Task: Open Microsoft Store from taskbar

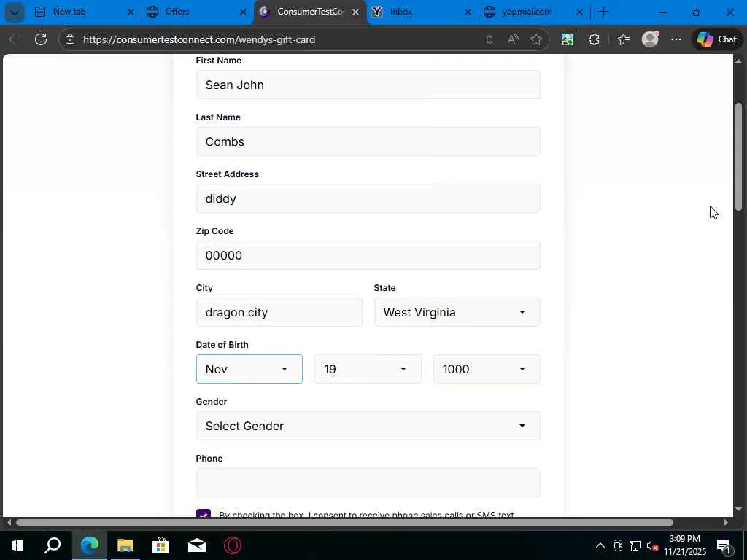Action: click(161, 545)
